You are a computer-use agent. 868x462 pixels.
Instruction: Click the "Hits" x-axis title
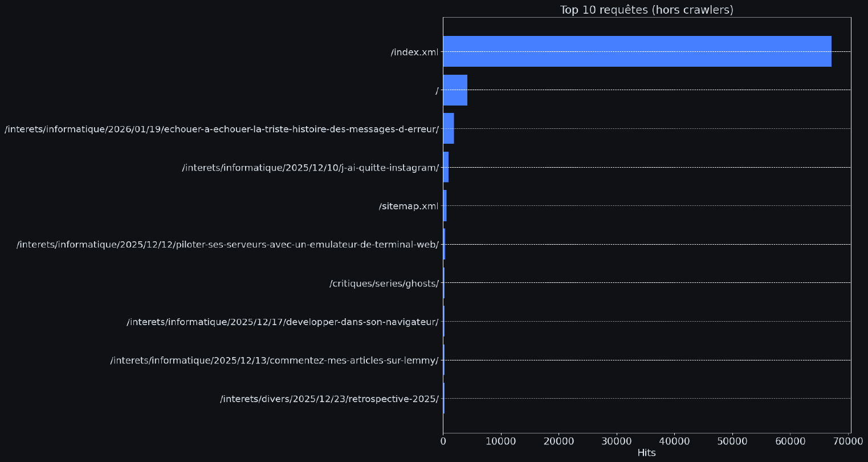coord(646,453)
